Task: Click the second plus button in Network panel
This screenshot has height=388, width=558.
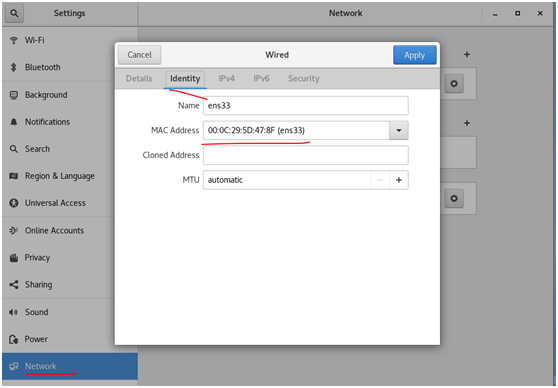Action: pyautogui.click(x=467, y=123)
